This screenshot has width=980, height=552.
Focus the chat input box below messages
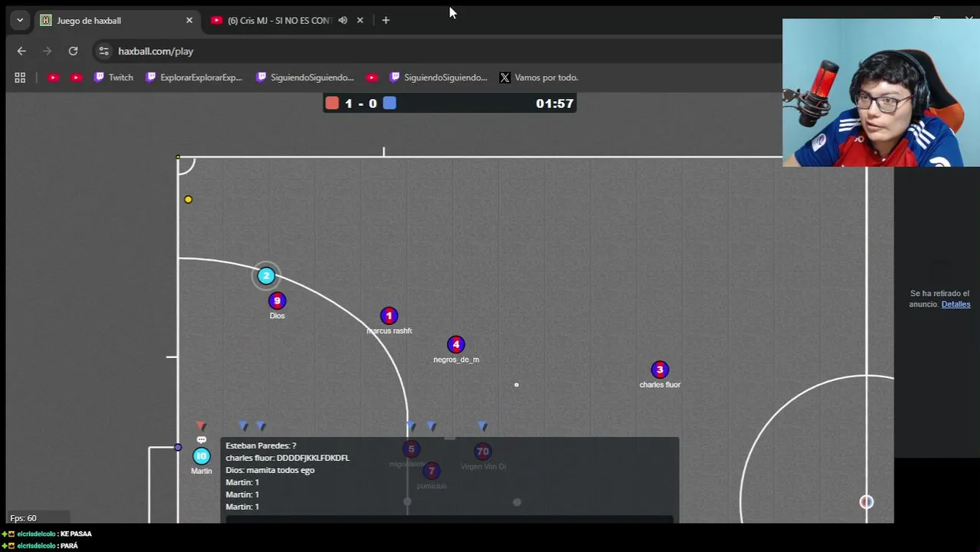click(x=449, y=520)
